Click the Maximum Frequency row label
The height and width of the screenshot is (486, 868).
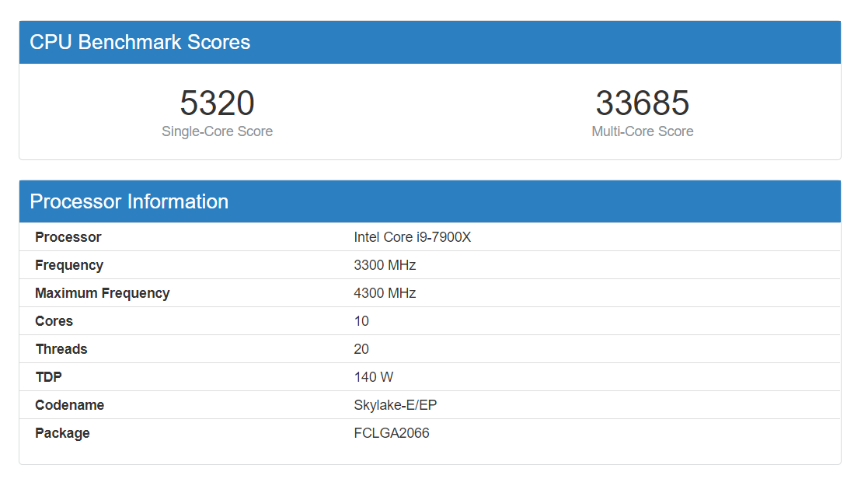point(103,293)
